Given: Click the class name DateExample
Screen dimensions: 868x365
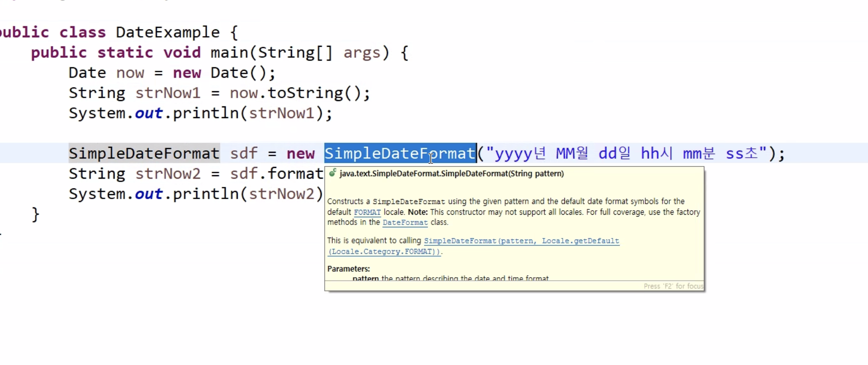Looking at the screenshot, I should point(168,32).
